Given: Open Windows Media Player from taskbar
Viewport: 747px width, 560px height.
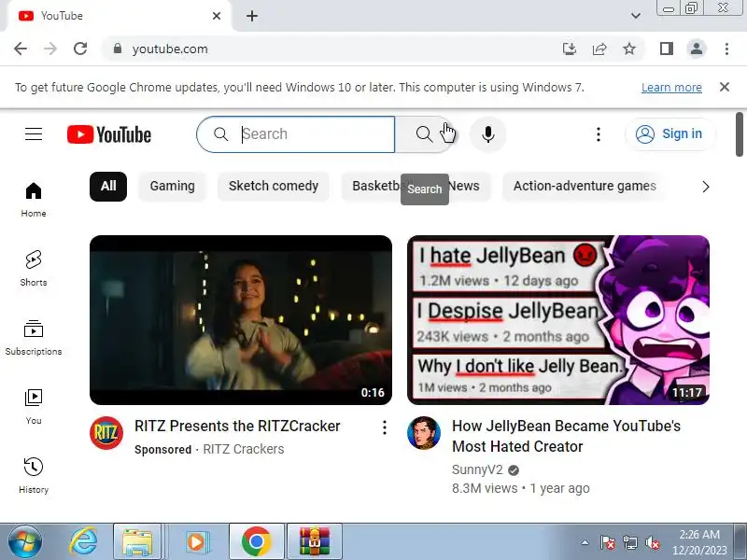Looking at the screenshot, I should [196, 542].
